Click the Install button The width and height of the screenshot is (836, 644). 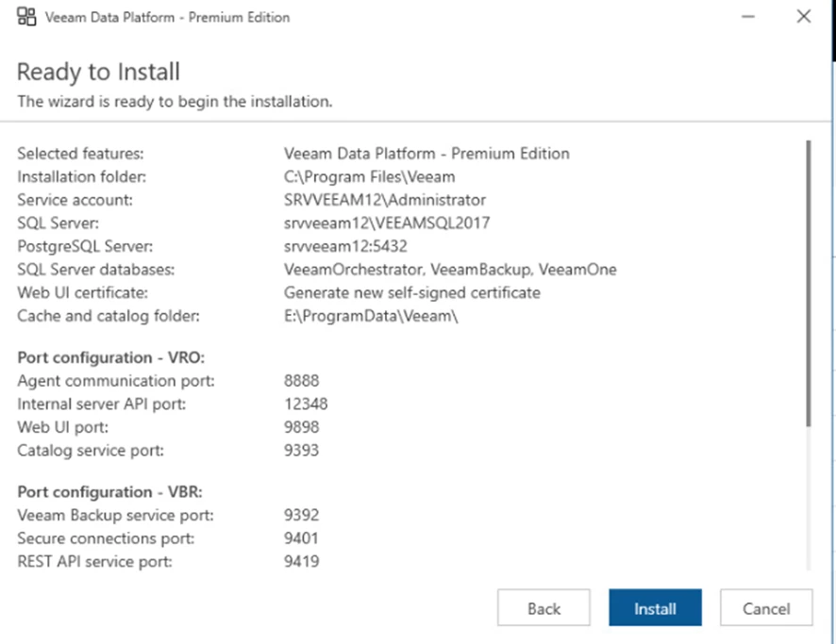pos(655,608)
